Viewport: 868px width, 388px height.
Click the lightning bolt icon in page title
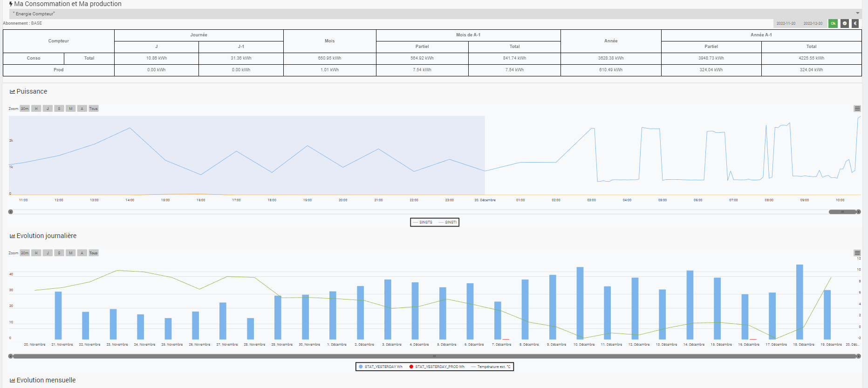(11, 4)
